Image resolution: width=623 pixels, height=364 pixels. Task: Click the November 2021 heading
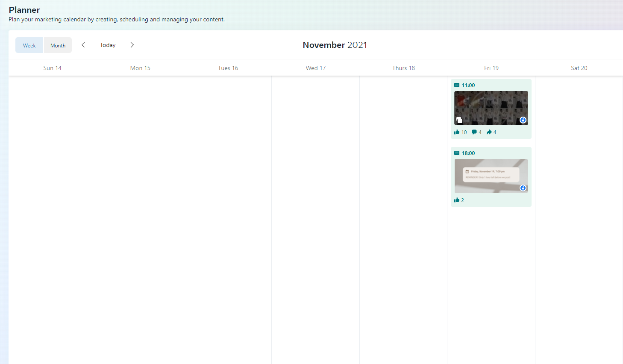pyautogui.click(x=335, y=45)
